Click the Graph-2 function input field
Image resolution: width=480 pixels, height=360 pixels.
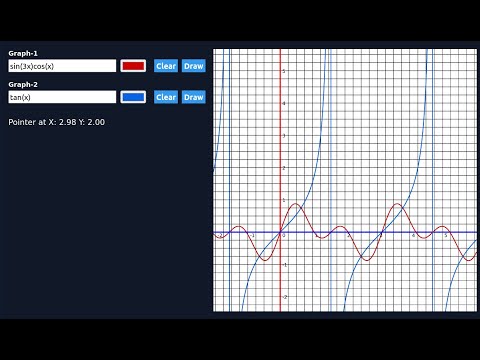click(x=62, y=97)
